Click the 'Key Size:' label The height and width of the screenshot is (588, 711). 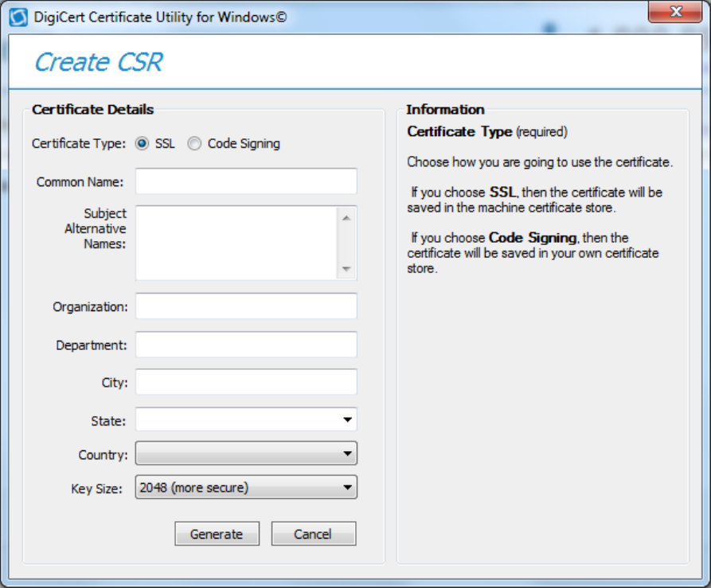coord(96,489)
